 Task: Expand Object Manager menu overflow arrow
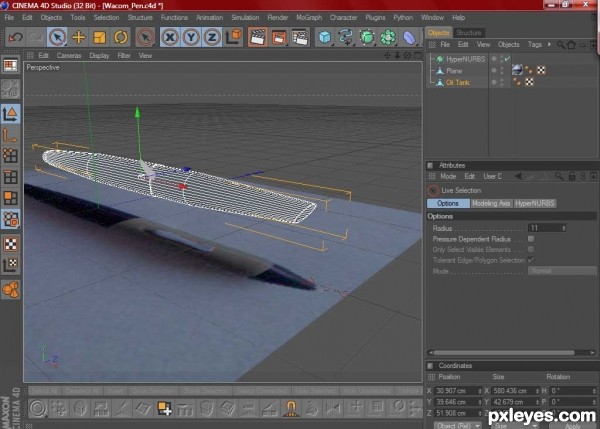pyautogui.click(x=549, y=44)
